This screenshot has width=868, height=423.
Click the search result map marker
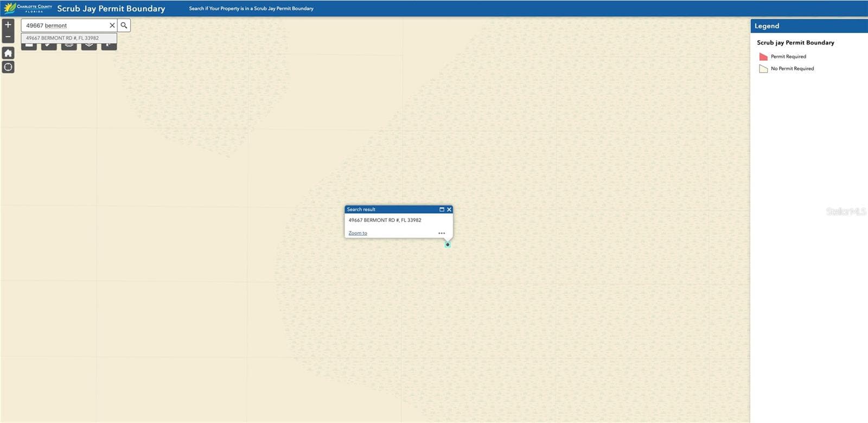[448, 245]
